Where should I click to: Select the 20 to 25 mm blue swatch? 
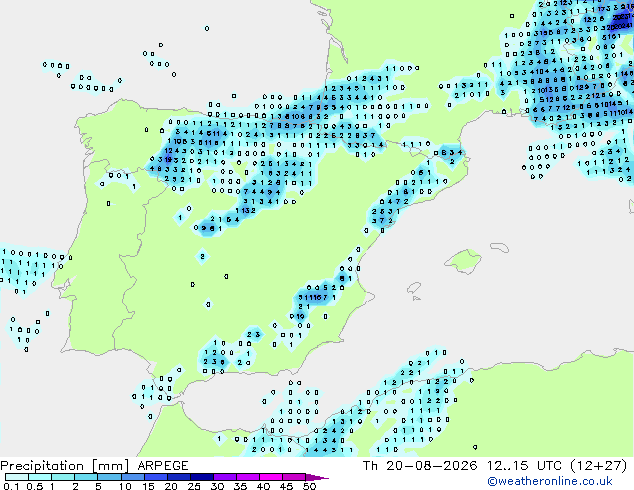[x=178, y=477]
